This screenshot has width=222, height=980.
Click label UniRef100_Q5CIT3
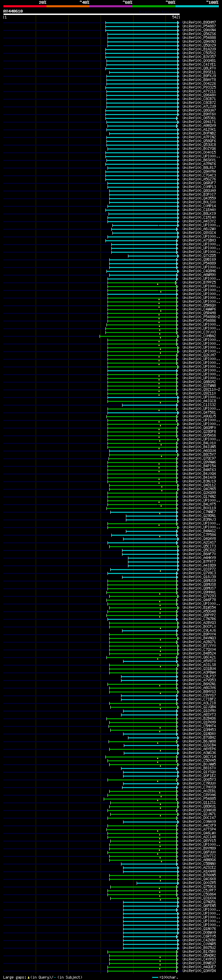click(x=199, y=546)
